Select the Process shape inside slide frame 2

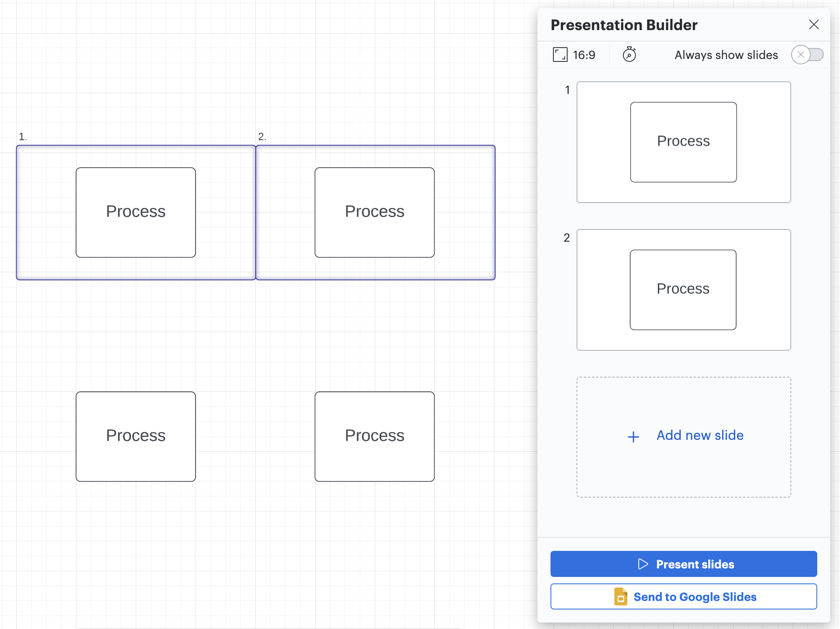click(x=374, y=212)
